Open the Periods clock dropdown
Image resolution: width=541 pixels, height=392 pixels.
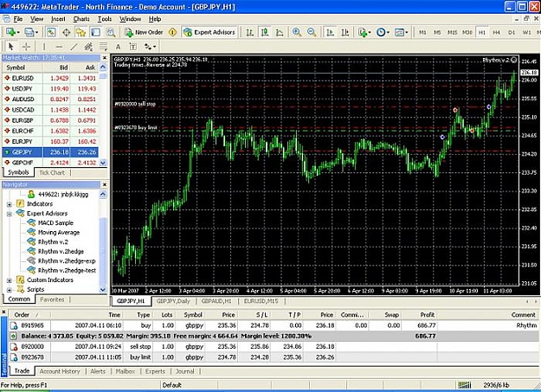point(383,32)
